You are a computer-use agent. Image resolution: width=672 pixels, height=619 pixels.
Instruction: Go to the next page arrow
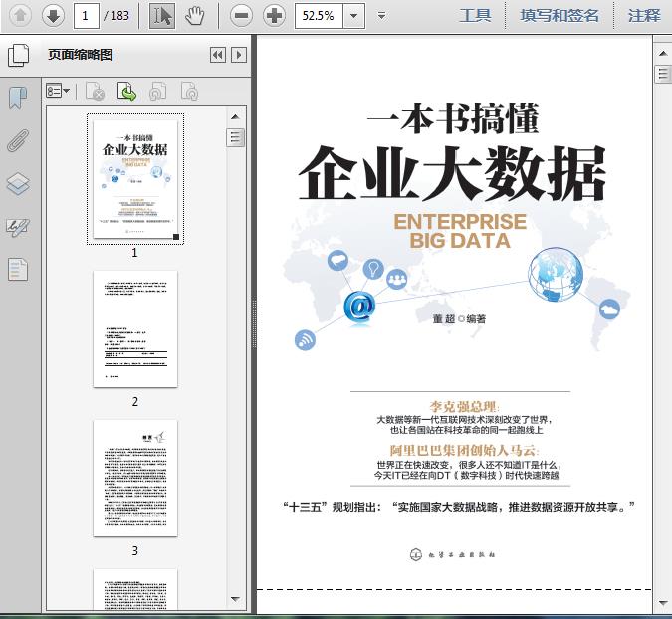(x=53, y=15)
